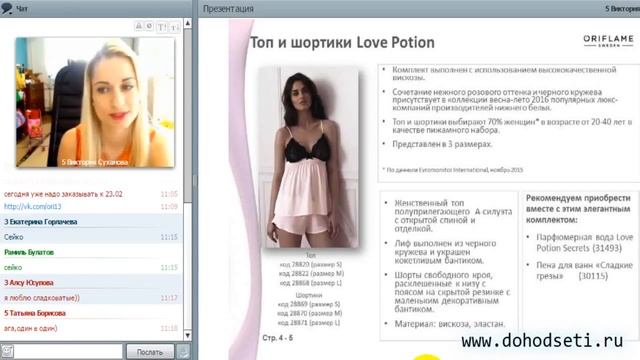640x360 pixels.
Task: Decrease chat font size with small T icon
Action: [174, 27]
